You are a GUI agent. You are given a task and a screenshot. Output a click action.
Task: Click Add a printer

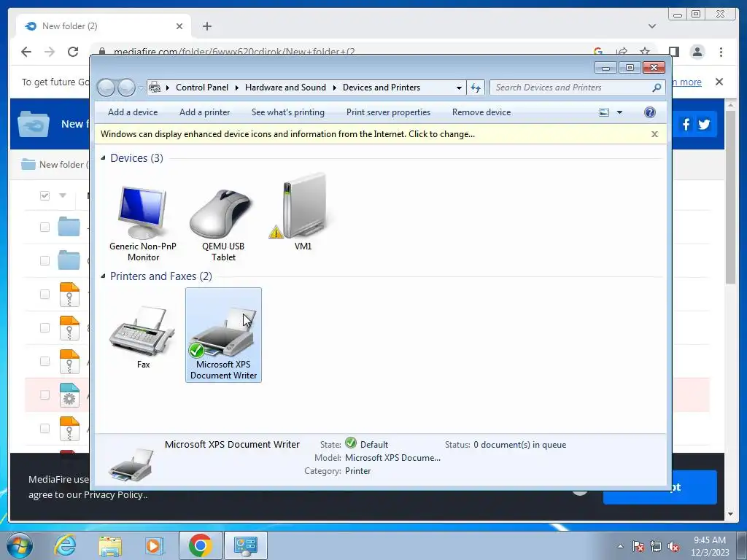pos(204,112)
